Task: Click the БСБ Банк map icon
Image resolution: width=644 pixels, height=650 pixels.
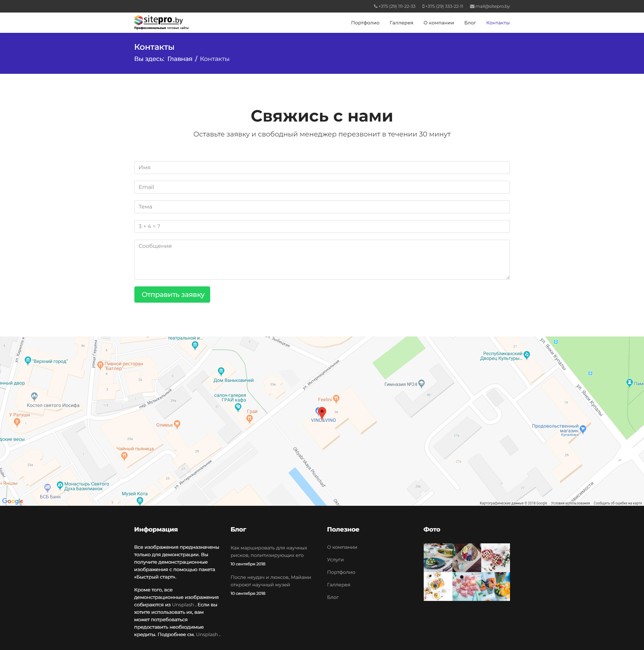Action: pos(47,488)
